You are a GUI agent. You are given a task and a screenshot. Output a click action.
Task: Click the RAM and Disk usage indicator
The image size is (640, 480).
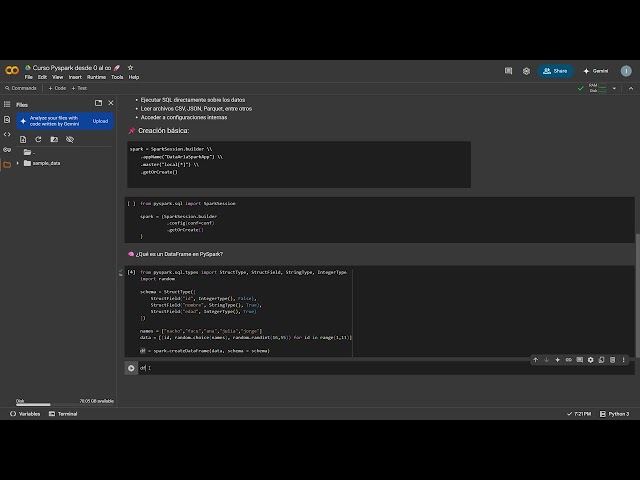[598, 88]
